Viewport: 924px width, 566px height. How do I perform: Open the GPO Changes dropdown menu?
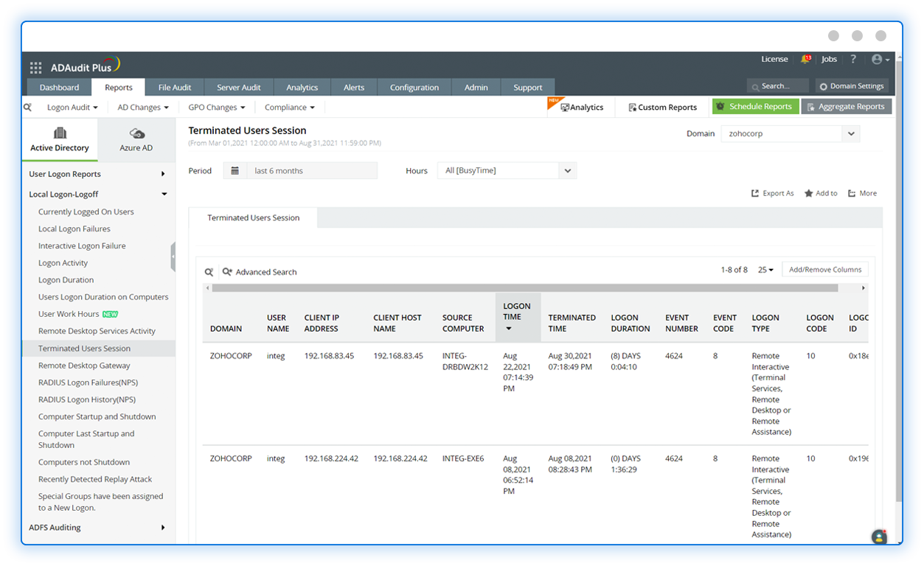click(217, 107)
